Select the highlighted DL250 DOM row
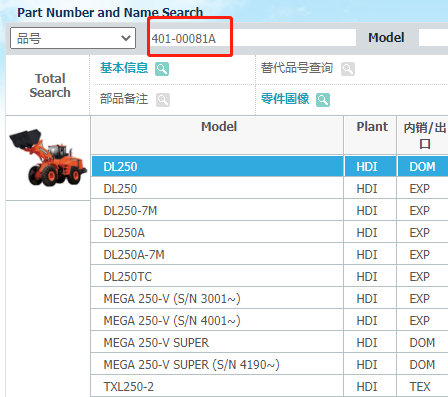The height and width of the screenshot is (397, 448). click(x=269, y=166)
